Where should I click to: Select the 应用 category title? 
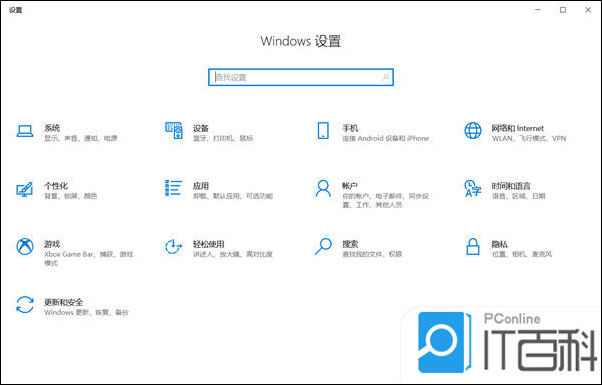coord(201,186)
